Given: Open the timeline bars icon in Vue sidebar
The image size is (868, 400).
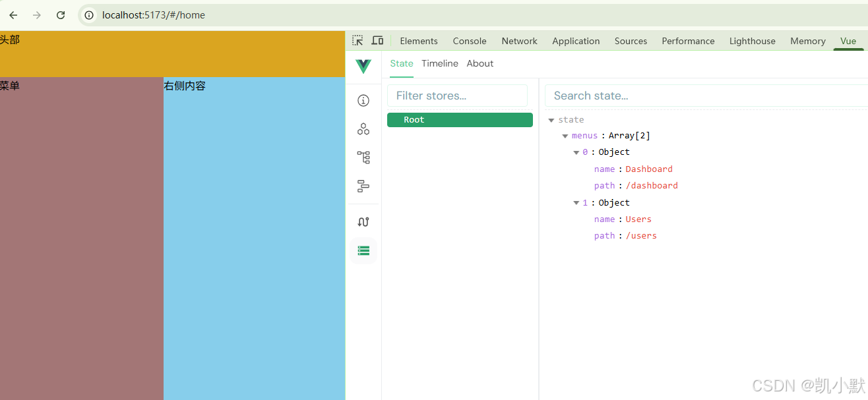Looking at the screenshot, I should point(363,186).
